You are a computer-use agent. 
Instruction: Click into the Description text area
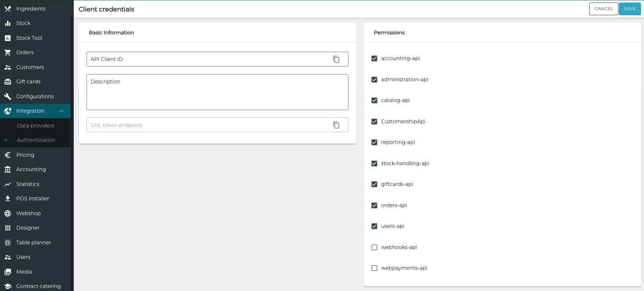pyautogui.click(x=217, y=95)
